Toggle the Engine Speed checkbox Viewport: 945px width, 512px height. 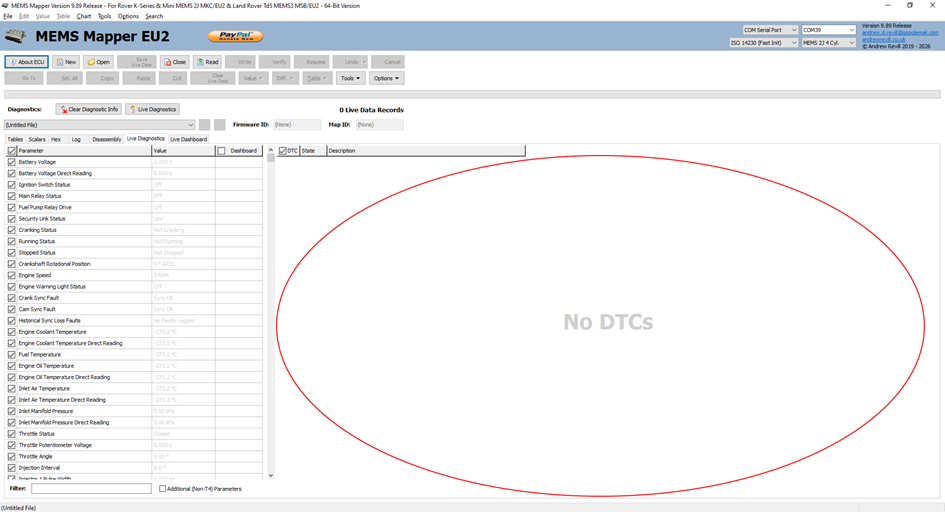tap(12, 275)
